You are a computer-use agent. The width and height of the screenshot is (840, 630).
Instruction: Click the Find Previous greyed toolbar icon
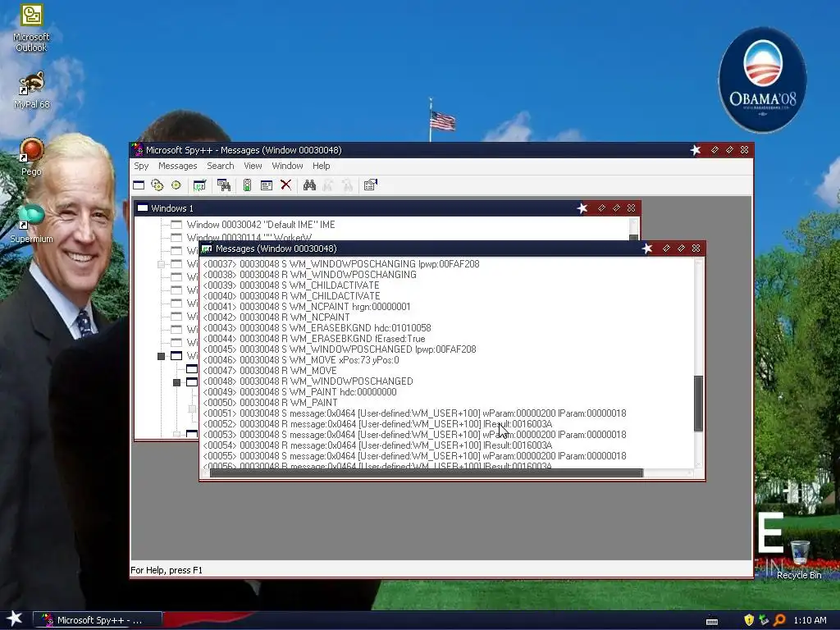[x=347, y=185]
